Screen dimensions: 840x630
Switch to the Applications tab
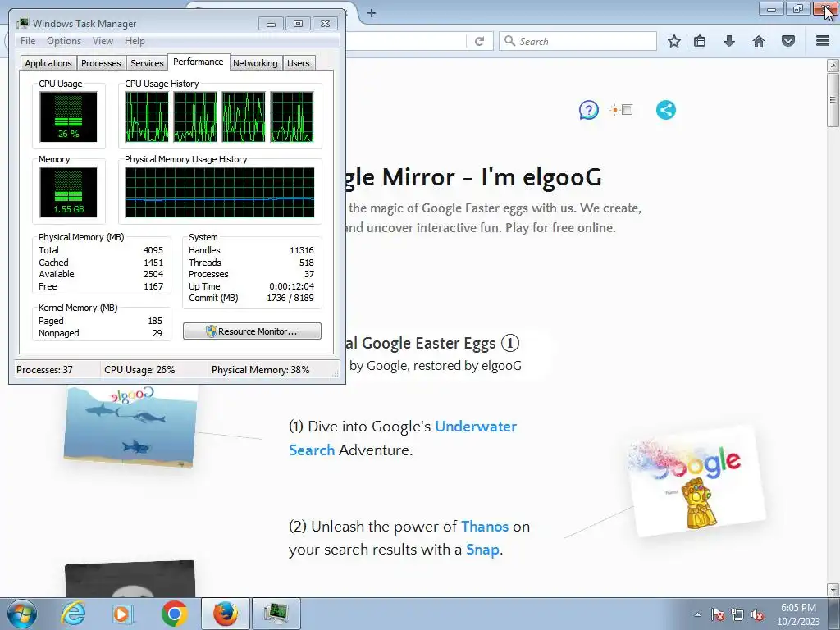click(48, 63)
